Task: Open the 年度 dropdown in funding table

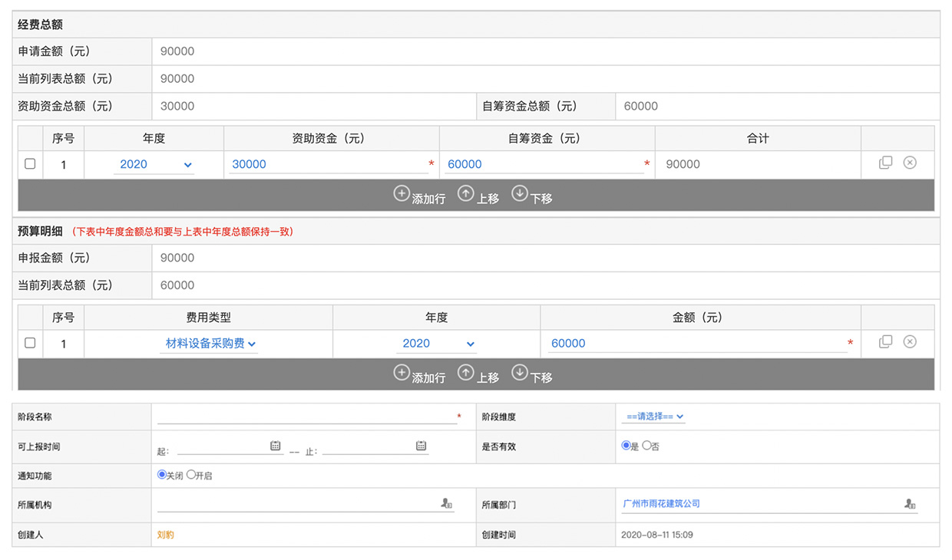Action: [154, 164]
